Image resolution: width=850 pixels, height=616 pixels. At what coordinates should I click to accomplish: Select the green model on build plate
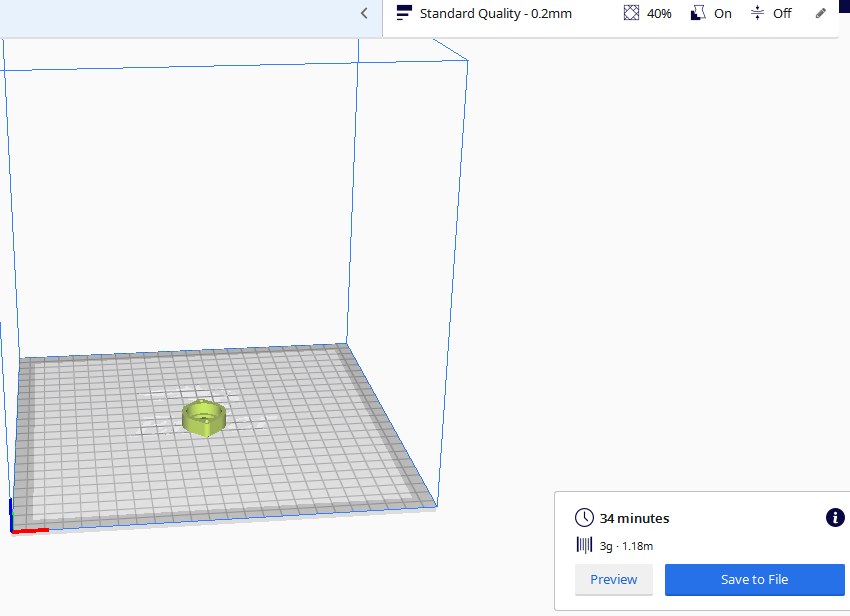click(x=204, y=418)
